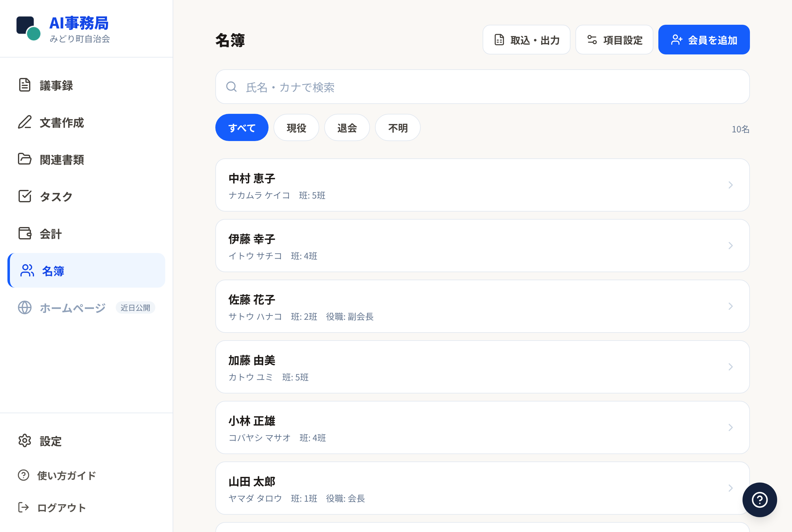
Task: Click the ログアウト exit icon
Action: (x=24, y=508)
